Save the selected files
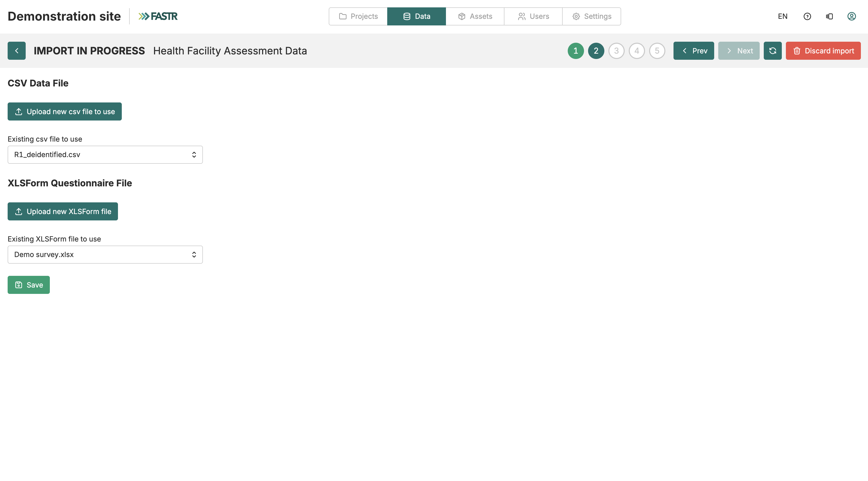Screen dimensions: 868x481 pos(29,285)
